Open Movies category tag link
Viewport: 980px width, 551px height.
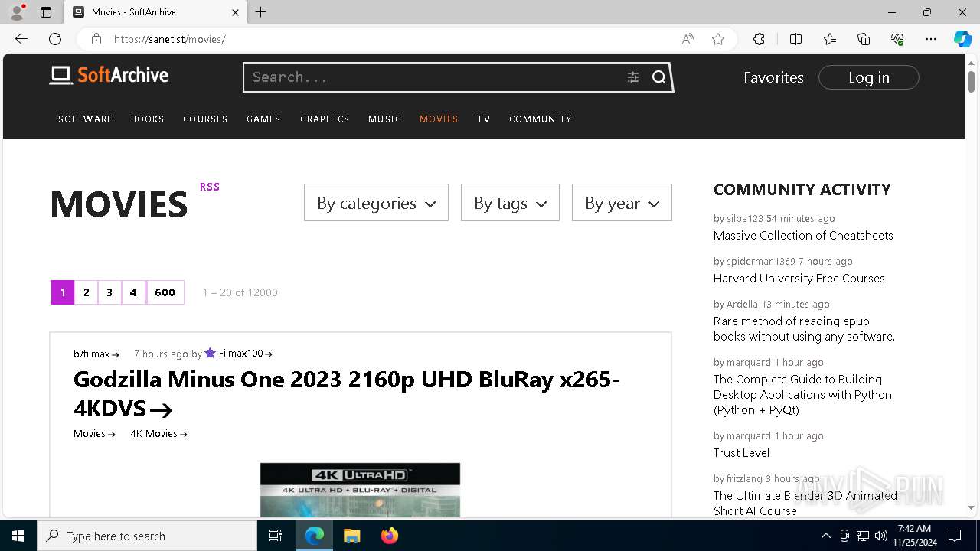coord(94,434)
